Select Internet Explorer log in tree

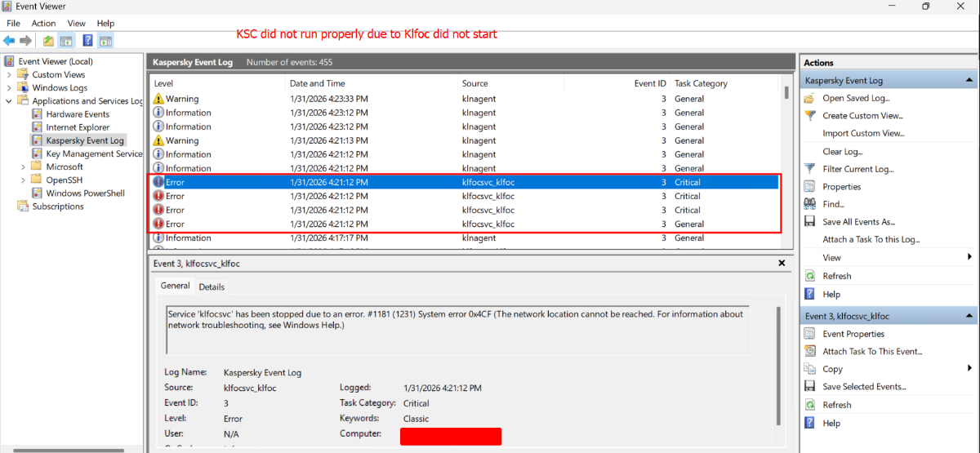tap(78, 127)
